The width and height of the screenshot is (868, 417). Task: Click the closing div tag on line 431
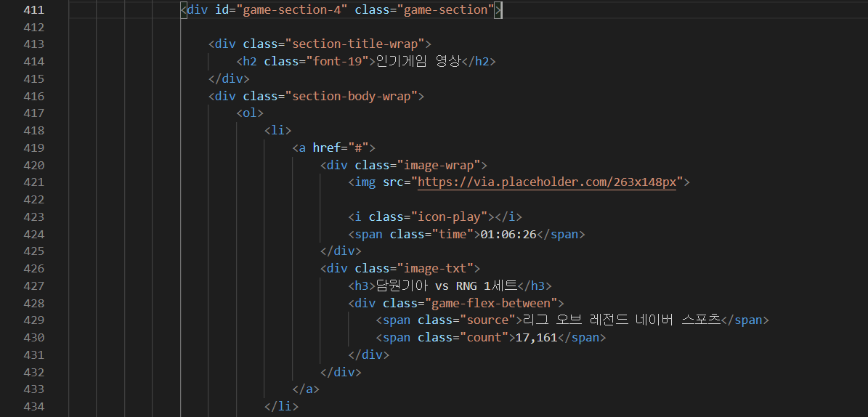[x=369, y=355]
